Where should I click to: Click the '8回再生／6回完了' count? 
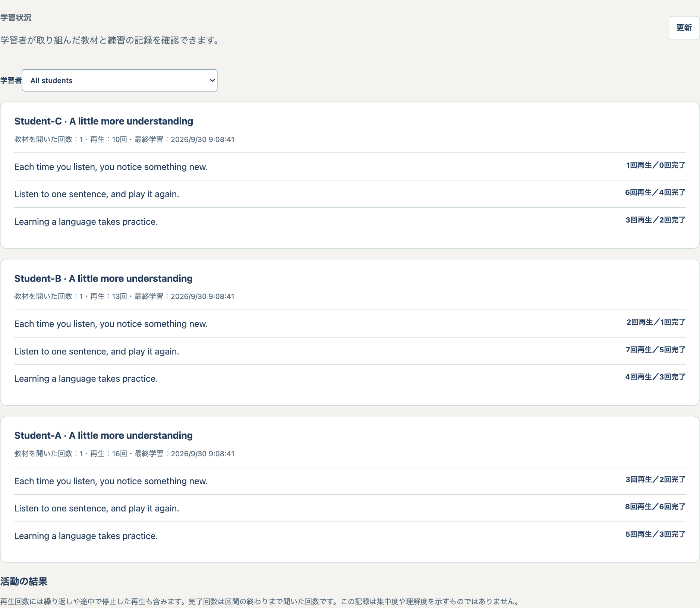(x=655, y=507)
